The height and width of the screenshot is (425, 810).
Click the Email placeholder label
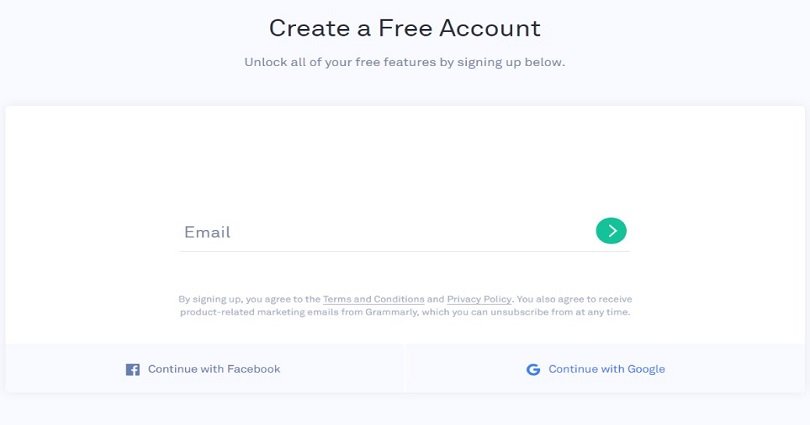[207, 232]
